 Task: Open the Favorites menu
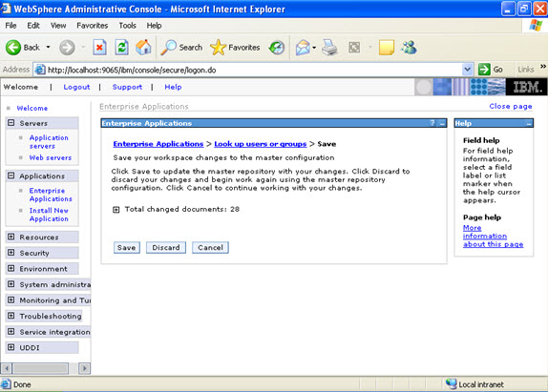point(93,26)
